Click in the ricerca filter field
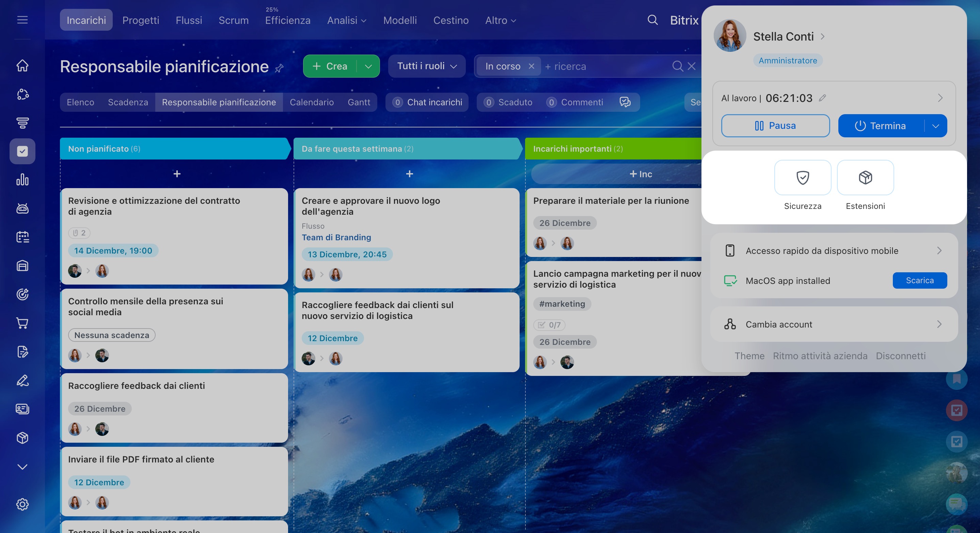 click(605, 66)
